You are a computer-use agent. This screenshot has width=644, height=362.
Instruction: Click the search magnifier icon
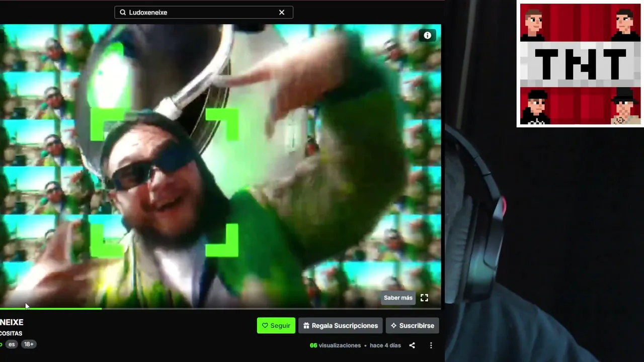[x=123, y=13]
